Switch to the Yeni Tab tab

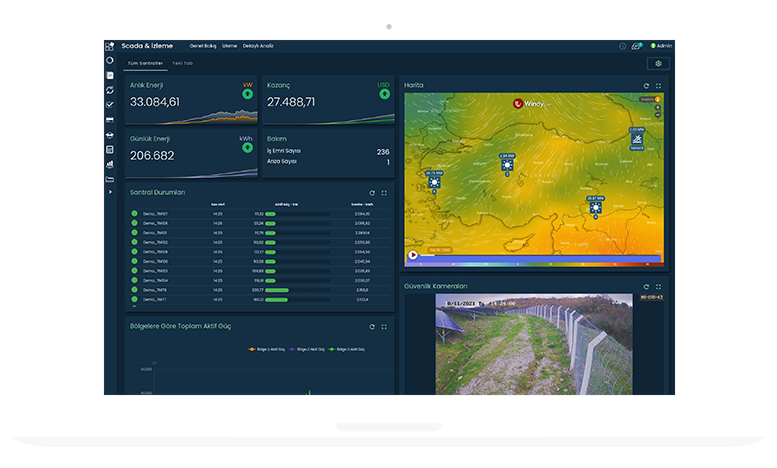[x=182, y=63]
